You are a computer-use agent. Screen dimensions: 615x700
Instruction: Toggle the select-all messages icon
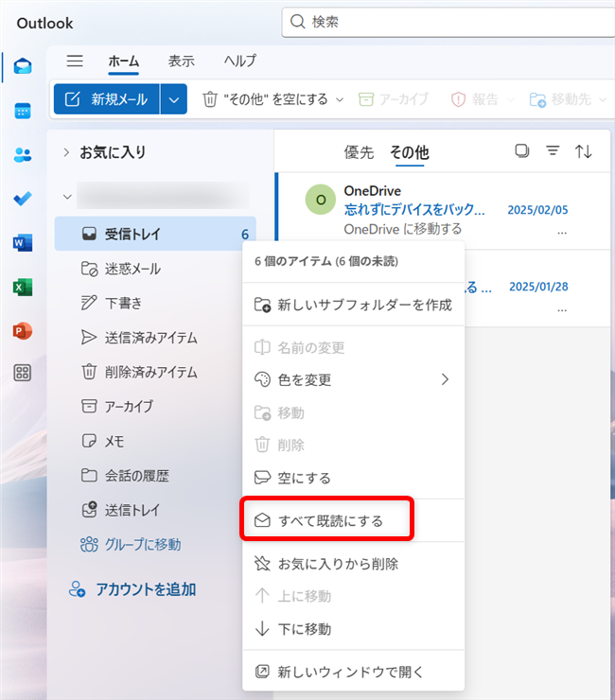(521, 151)
